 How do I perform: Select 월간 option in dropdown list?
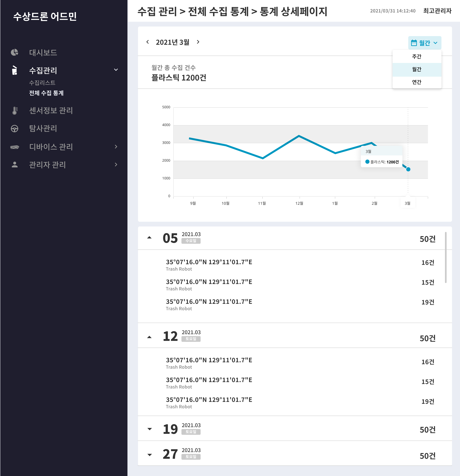pos(417,69)
